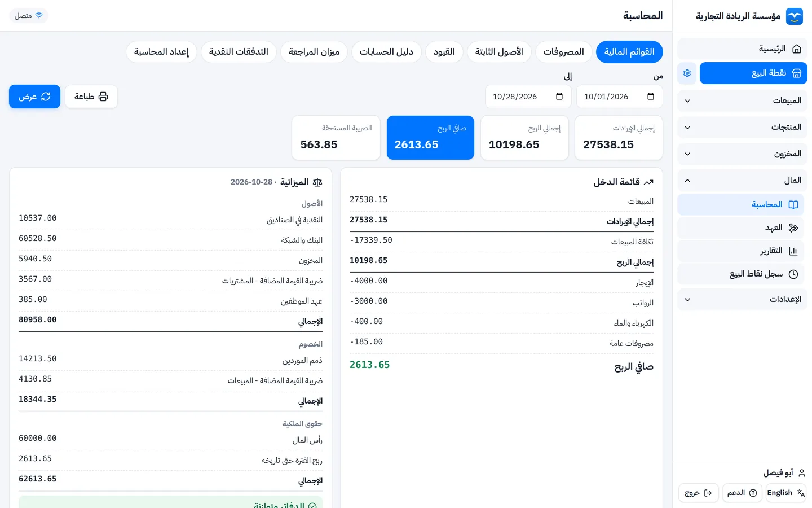Click the الرواتب amount -3000.00
Image resolution: width=812 pixels, height=508 pixels.
click(x=369, y=301)
